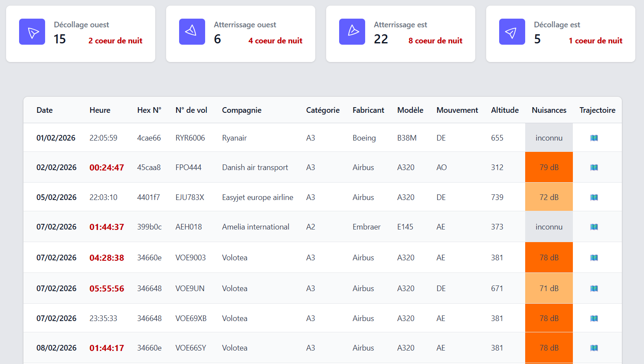Open the 1 coeur de nuit link
The width and height of the screenshot is (644, 364).
click(595, 40)
